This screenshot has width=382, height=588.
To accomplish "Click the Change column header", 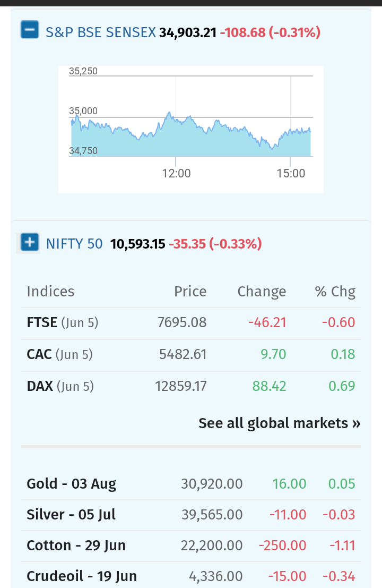I will coord(262,292).
